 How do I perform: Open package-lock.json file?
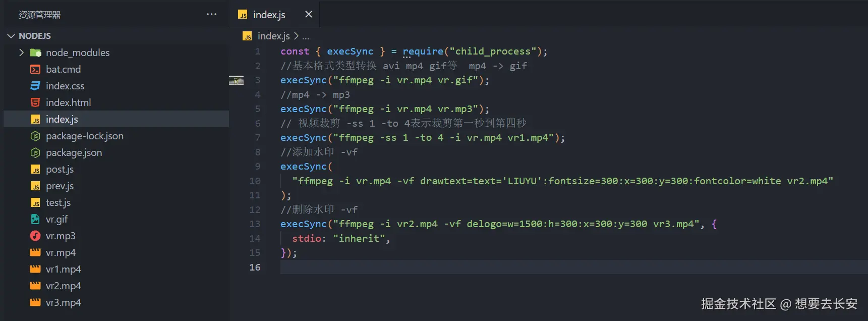point(84,136)
